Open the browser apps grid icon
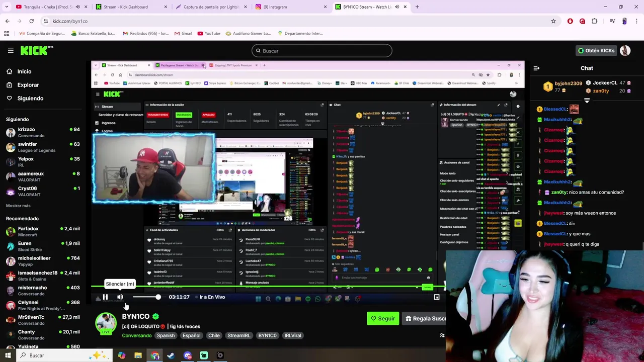 pos(7,34)
